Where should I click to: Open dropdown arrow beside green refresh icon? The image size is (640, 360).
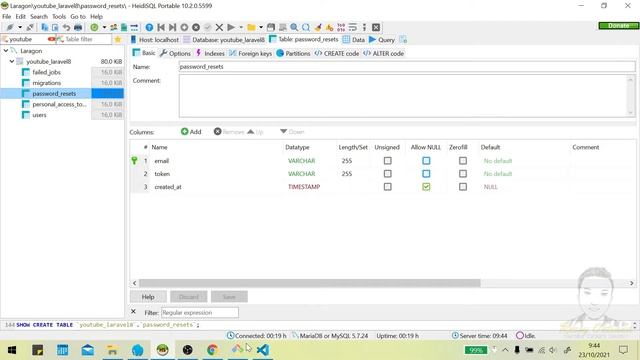pos(104,27)
